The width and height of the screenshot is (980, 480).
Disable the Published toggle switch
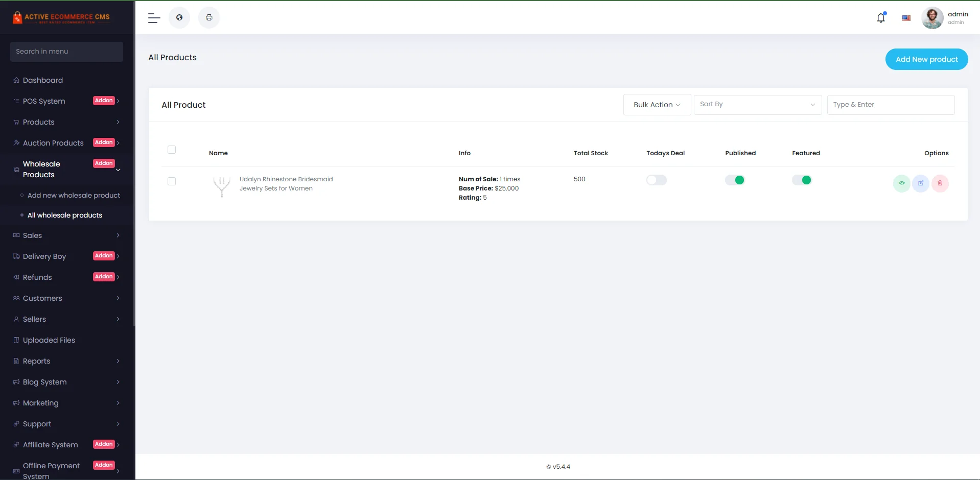click(x=735, y=180)
